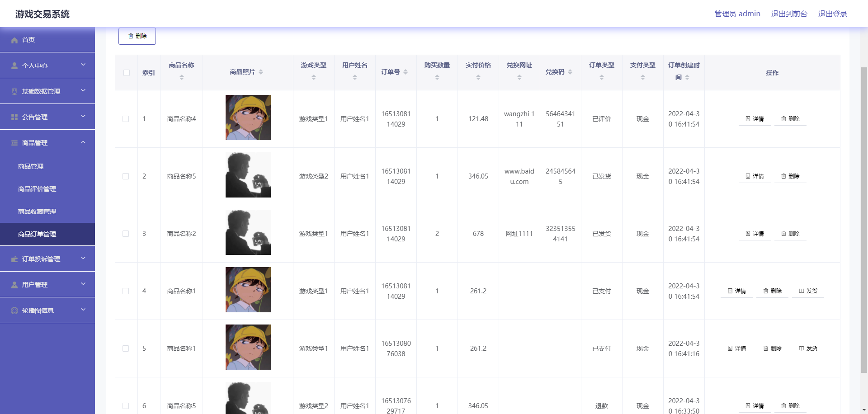This screenshot has height=414, width=868.
Task: Select all rows with header checkbox
Action: pos(127,73)
